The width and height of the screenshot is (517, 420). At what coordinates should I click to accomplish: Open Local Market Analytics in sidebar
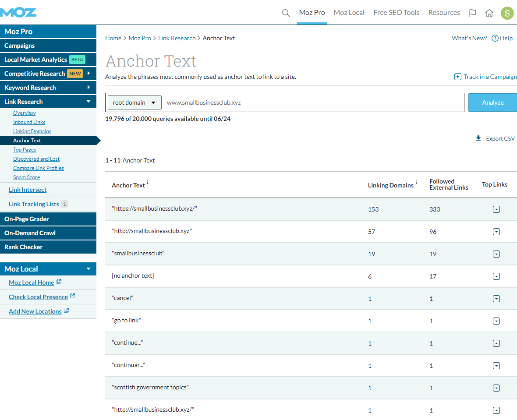tap(48, 60)
